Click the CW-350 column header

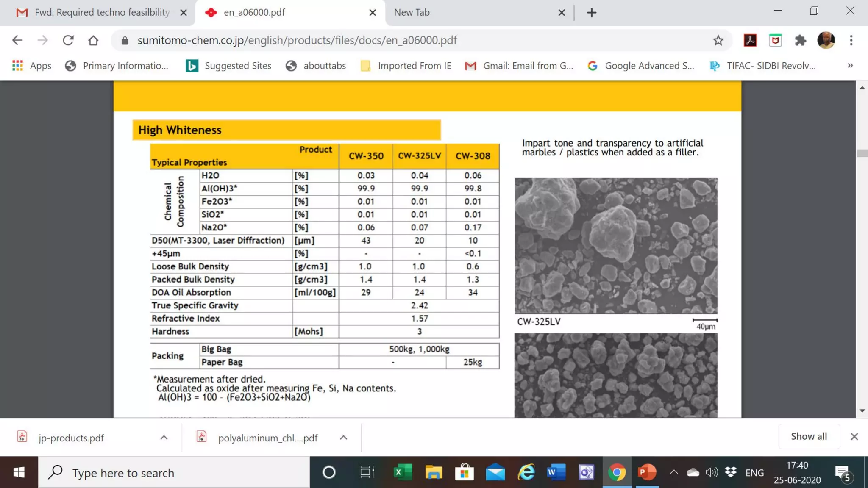pos(366,156)
